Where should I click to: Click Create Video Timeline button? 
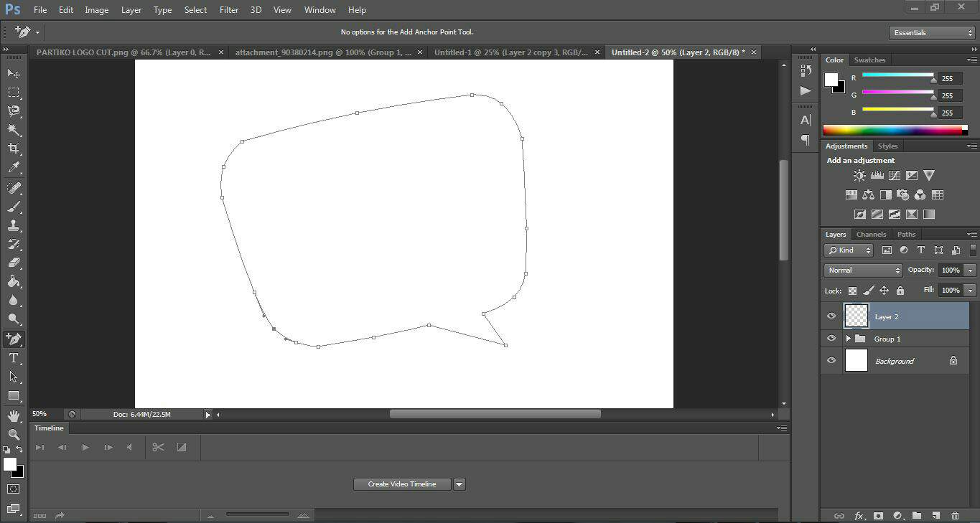pos(401,484)
